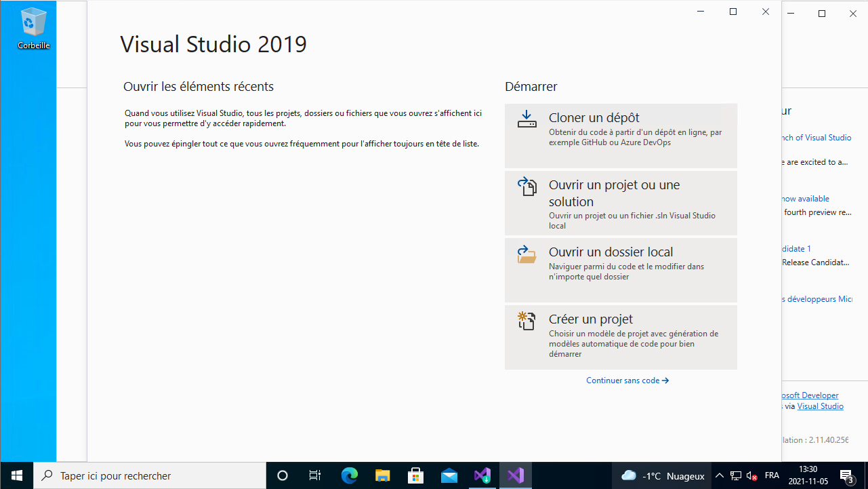This screenshot has height=489, width=868.
Task: Open the Corbeille recycle bin on desktop
Action: pos(33,28)
